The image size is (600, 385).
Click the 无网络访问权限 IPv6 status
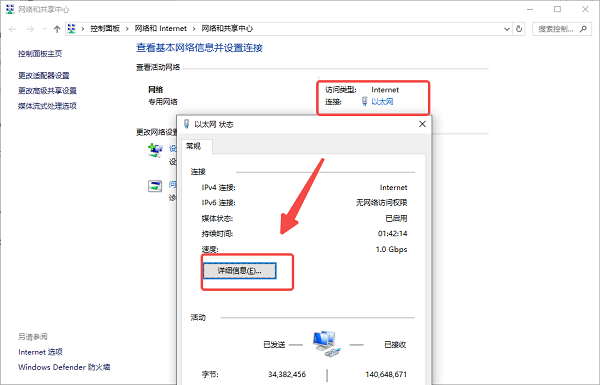click(382, 203)
